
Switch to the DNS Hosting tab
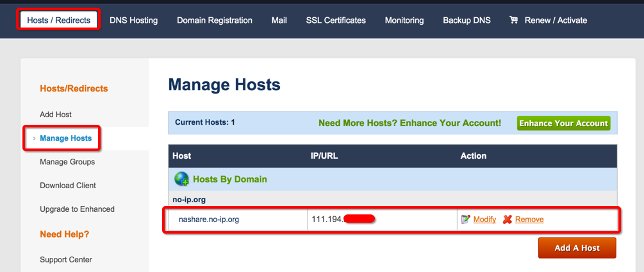(x=133, y=20)
